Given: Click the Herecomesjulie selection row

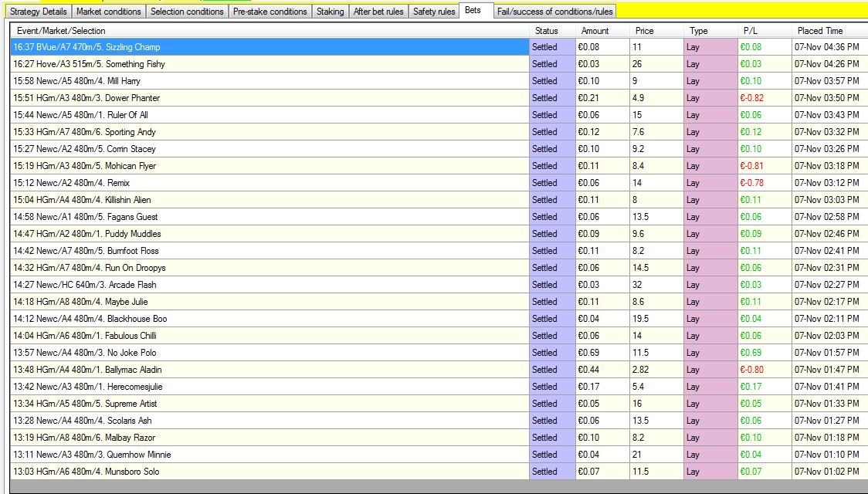Looking at the screenshot, I should pyautogui.click(x=439, y=386).
